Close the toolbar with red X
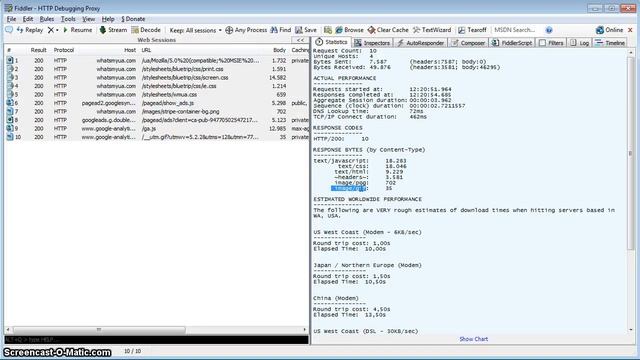 630,30
